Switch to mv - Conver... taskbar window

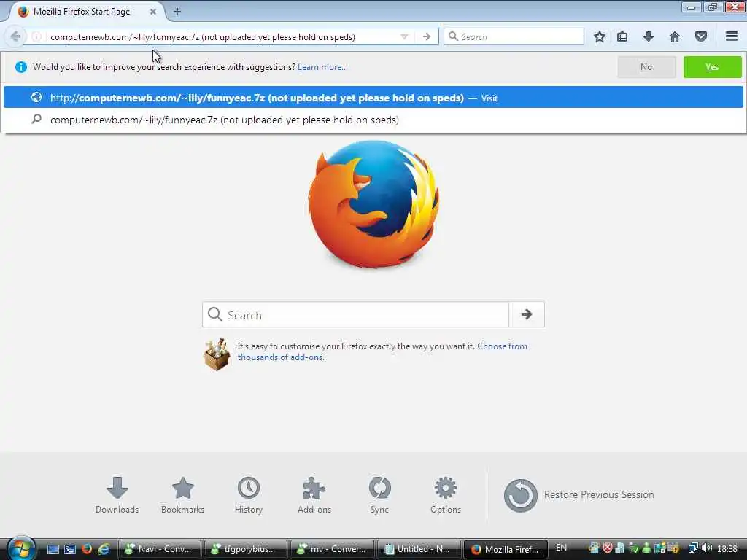tap(332, 549)
